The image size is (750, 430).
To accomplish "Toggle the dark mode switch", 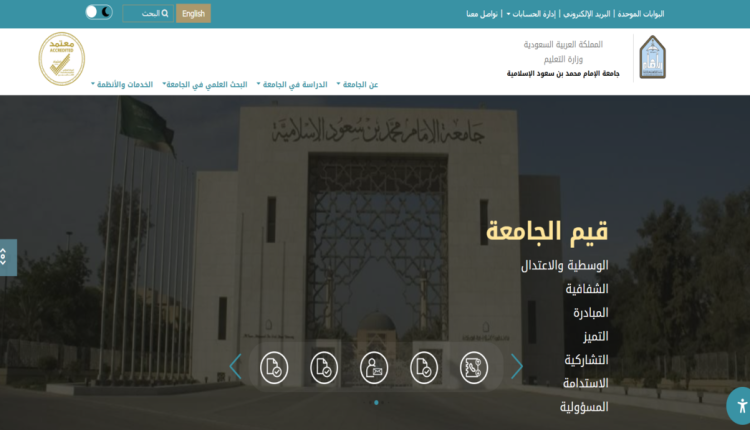I will (99, 12).
